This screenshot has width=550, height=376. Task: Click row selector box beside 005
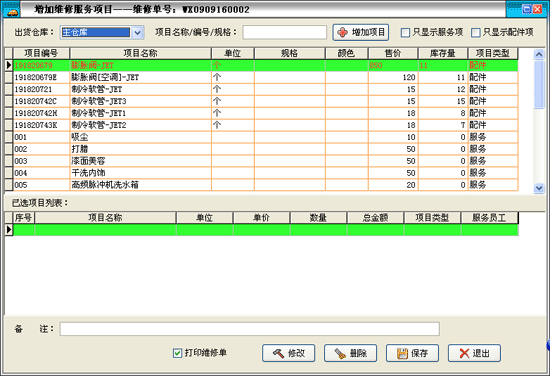(x=9, y=185)
